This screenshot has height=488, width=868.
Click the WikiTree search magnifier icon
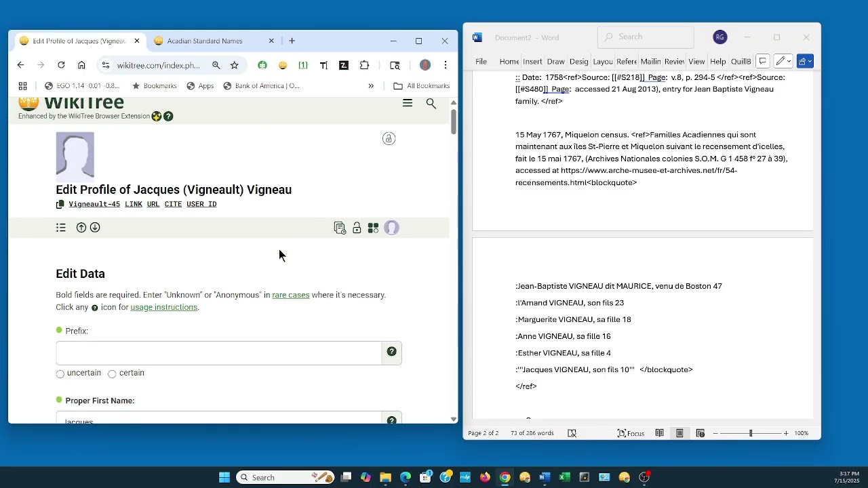(431, 103)
